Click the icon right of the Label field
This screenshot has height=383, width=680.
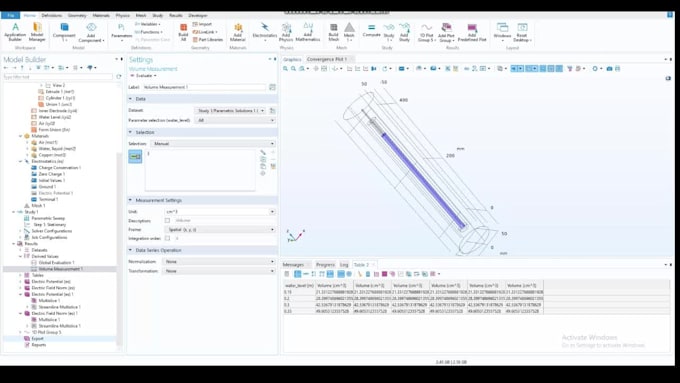pyautogui.click(x=272, y=87)
